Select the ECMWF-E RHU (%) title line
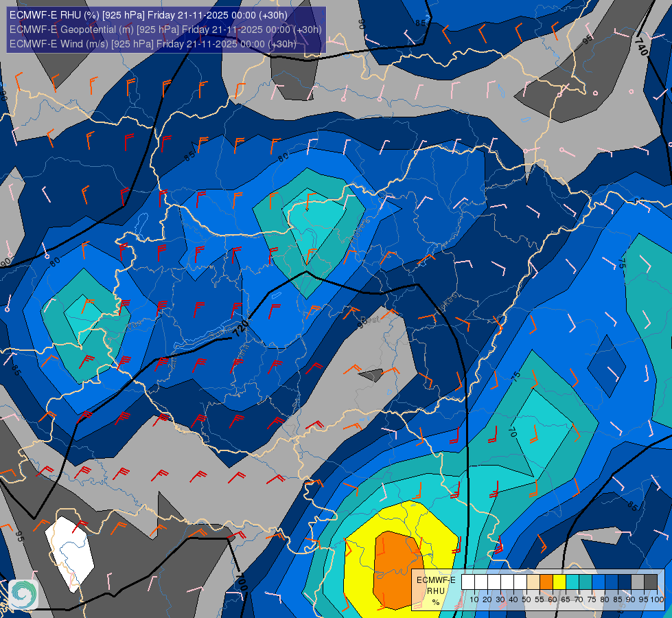This screenshot has width=672, height=618. tap(148, 15)
